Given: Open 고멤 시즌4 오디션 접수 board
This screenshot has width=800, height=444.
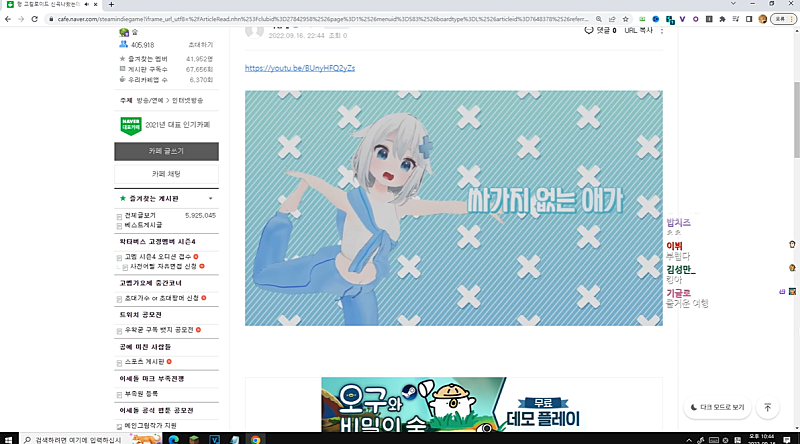Looking at the screenshot, I should [158, 257].
